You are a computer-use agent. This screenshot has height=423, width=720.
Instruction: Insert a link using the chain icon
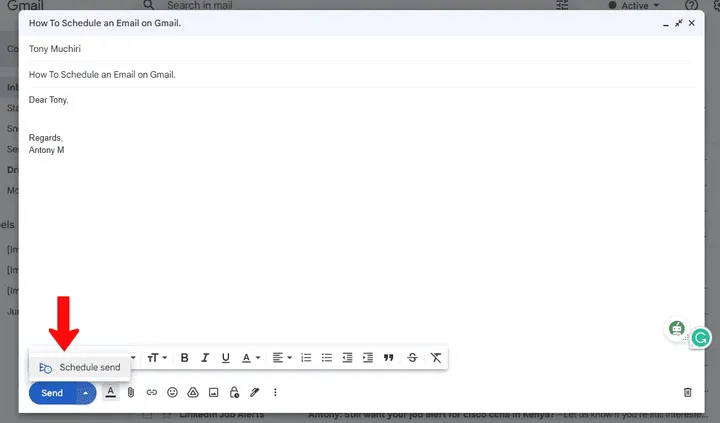coord(151,393)
